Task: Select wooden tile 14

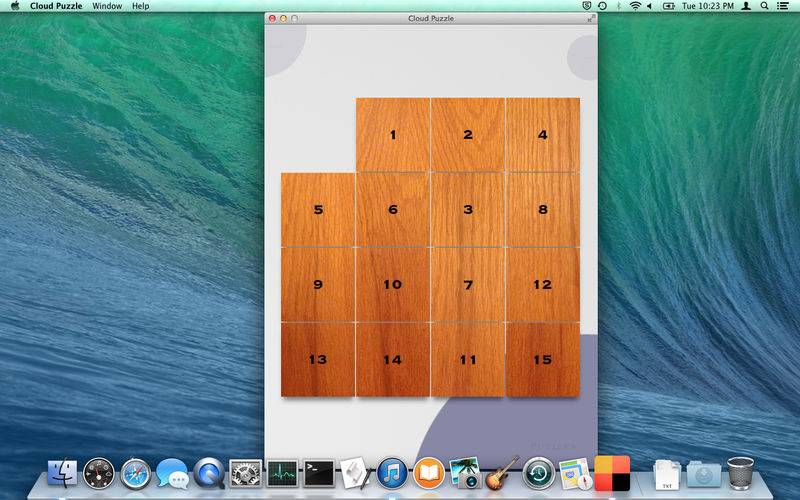Action: [x=393, y=360]
